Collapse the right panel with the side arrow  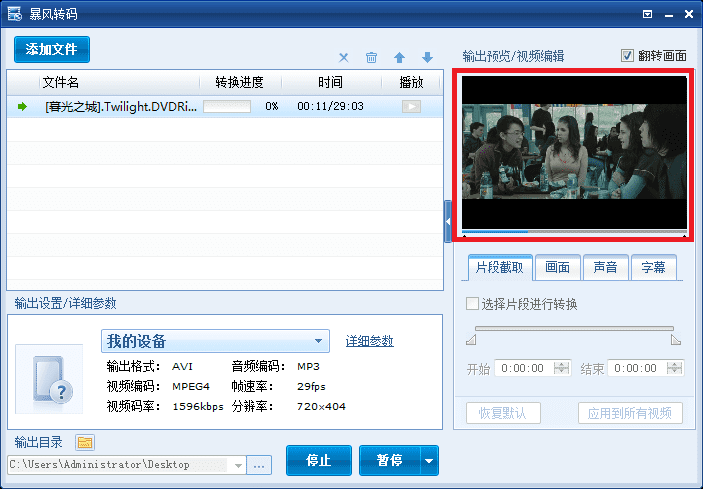pyautogui.click(x=447, y=221)
